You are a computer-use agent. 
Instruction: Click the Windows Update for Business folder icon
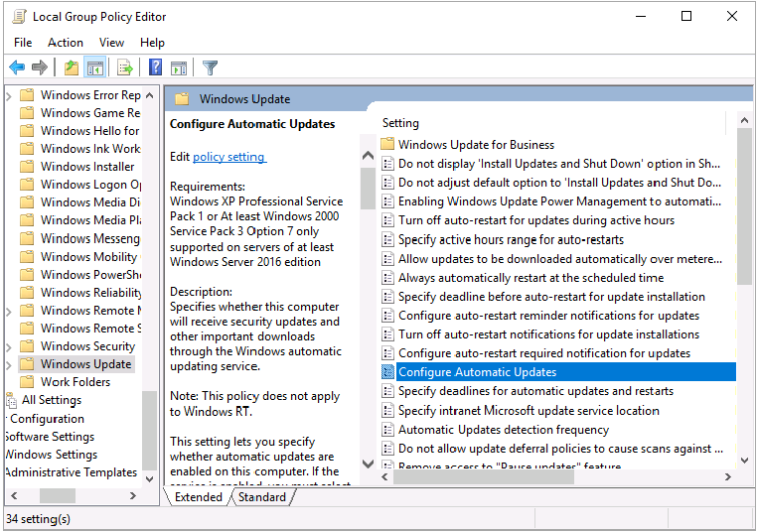click(x=387, y=144)
